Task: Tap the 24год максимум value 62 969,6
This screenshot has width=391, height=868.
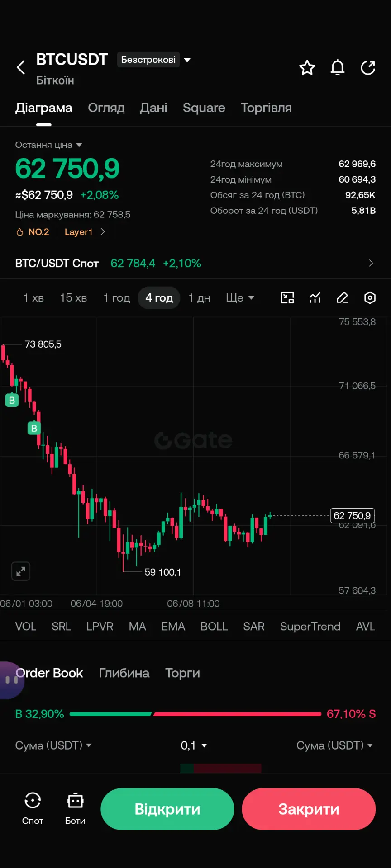Action: 357,164
